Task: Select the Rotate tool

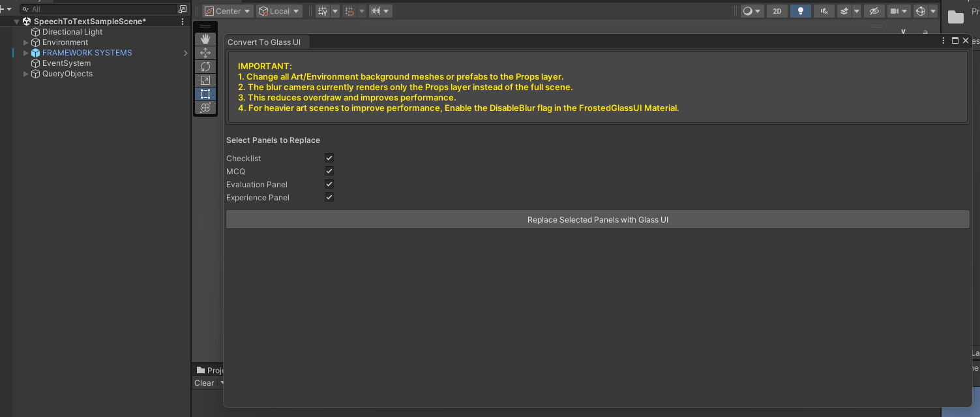Action: pyautogui.click(x=205, y=67)
